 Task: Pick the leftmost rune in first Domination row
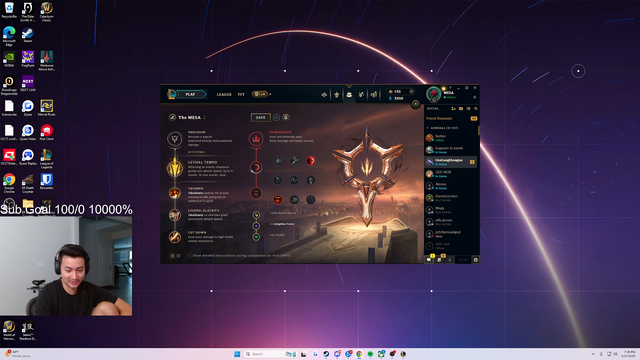tap(278, 161)
